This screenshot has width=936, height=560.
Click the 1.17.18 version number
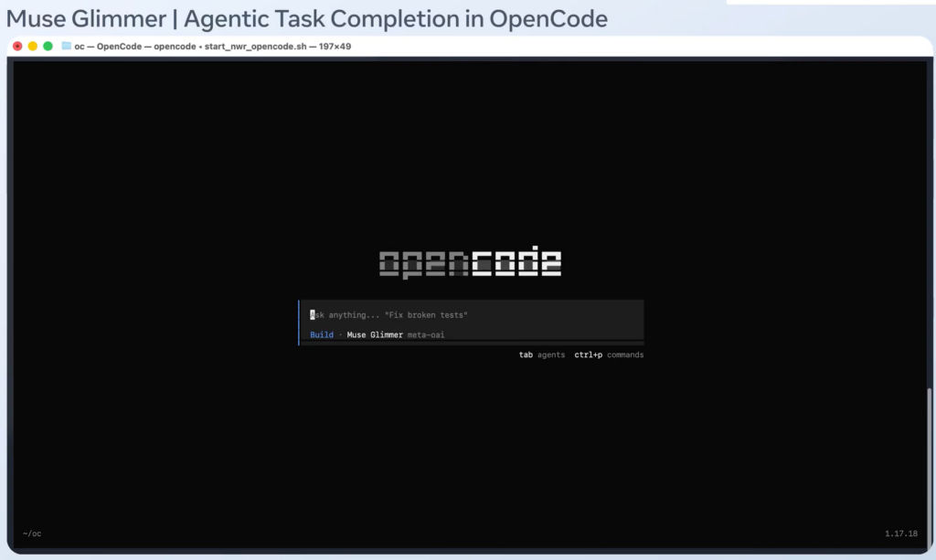(x=900, y=534)
